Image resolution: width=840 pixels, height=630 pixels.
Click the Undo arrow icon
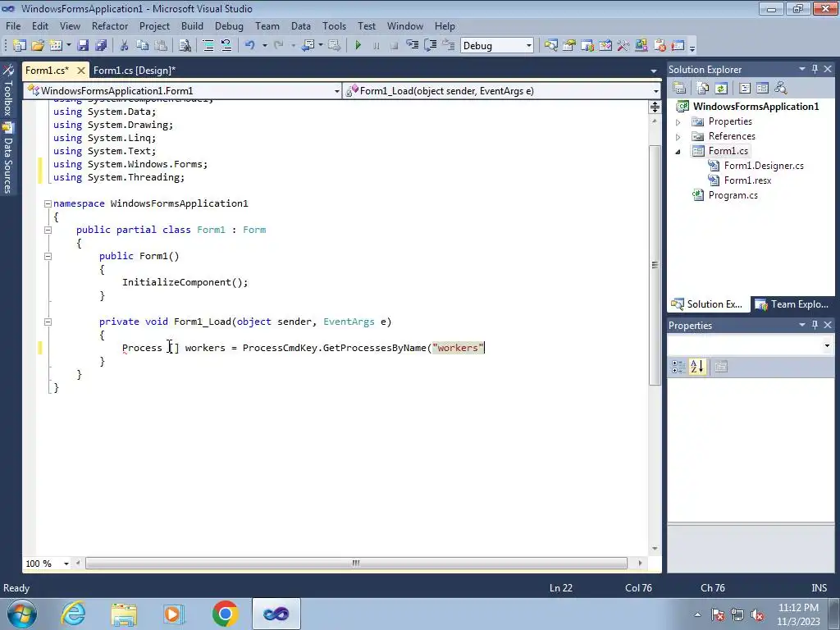[x=250, y=46]
